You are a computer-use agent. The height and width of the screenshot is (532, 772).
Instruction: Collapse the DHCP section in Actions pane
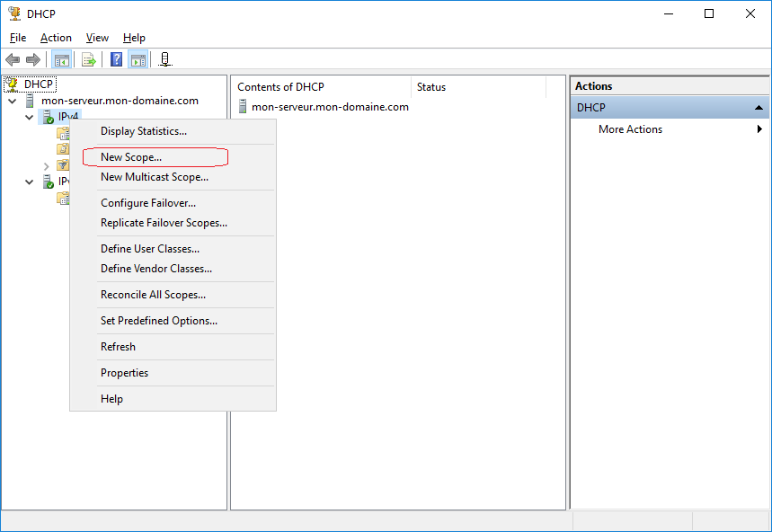(759, 107)
